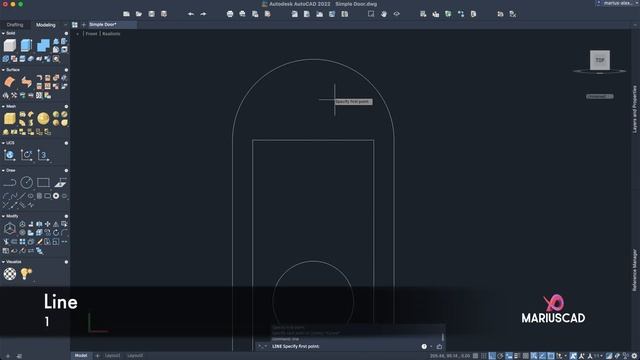Viewport: 640px width, 360px height.
Task: Open the Reference Manager side panel
Action: pyautogui.click(x=635, y=270)
